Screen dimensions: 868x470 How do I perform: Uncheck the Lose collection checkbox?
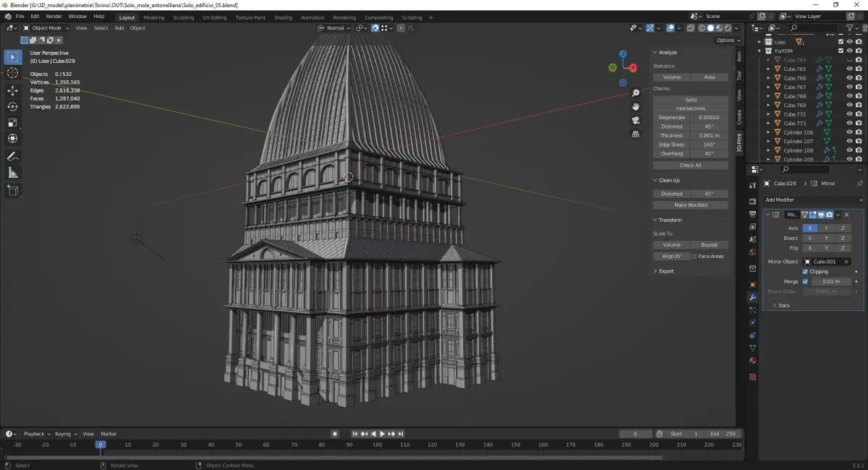pyautogui.click(x=841, y=42)
